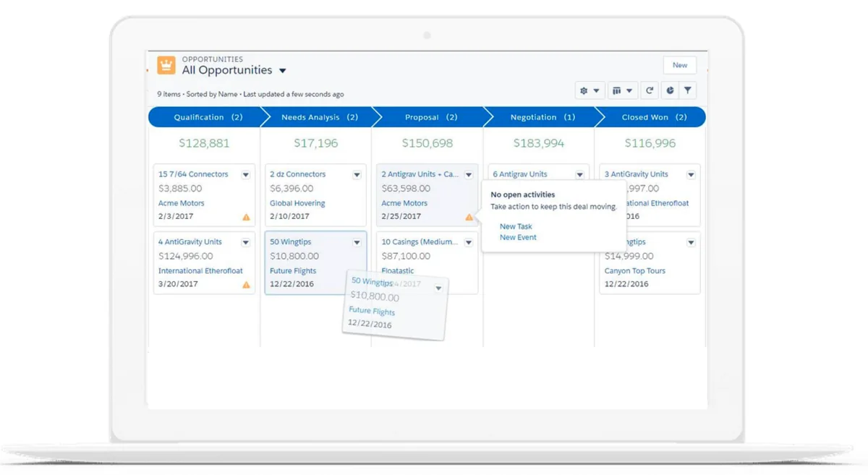Open the 2 Antigrav Units + Ca... opportunity
868x475 pixels.
[x=420, y=174]
